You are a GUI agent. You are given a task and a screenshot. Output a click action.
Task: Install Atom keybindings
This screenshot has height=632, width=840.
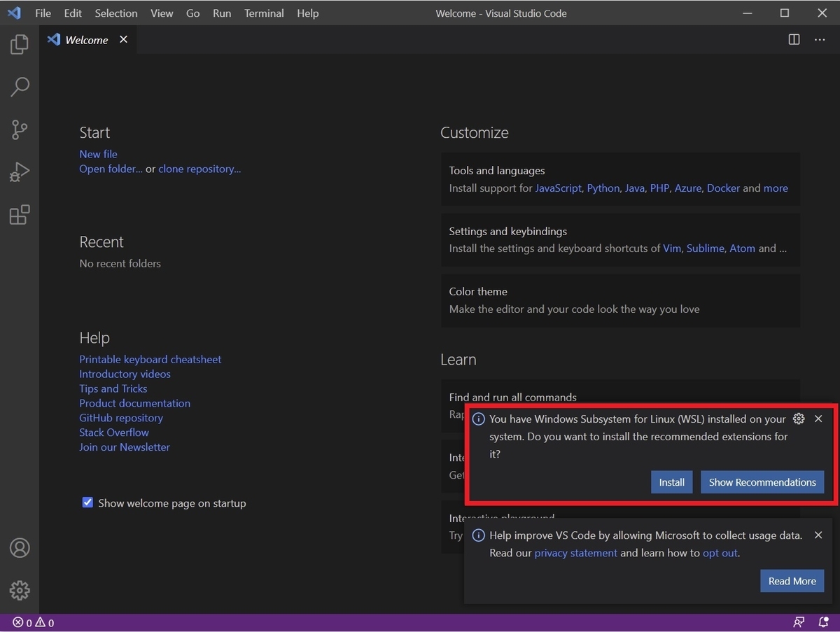pos(742,248)
